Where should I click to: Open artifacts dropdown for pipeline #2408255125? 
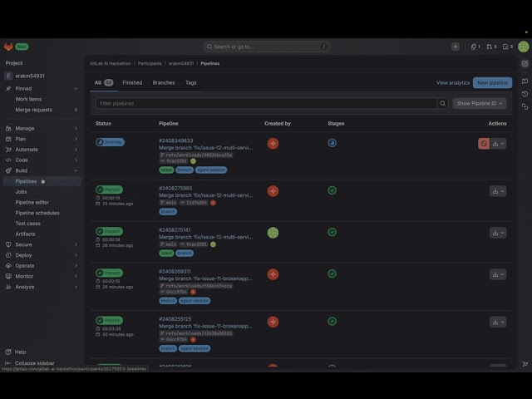pyautogui.click(x=498, y=322)
